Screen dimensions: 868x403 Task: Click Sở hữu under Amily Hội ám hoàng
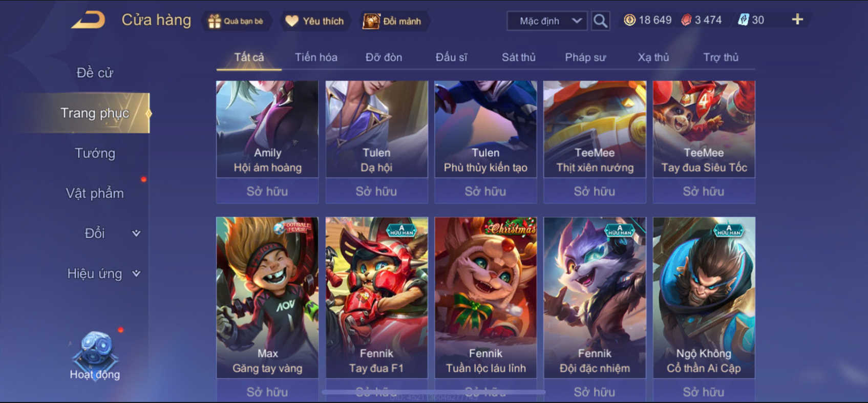click(x=267, y=191)
